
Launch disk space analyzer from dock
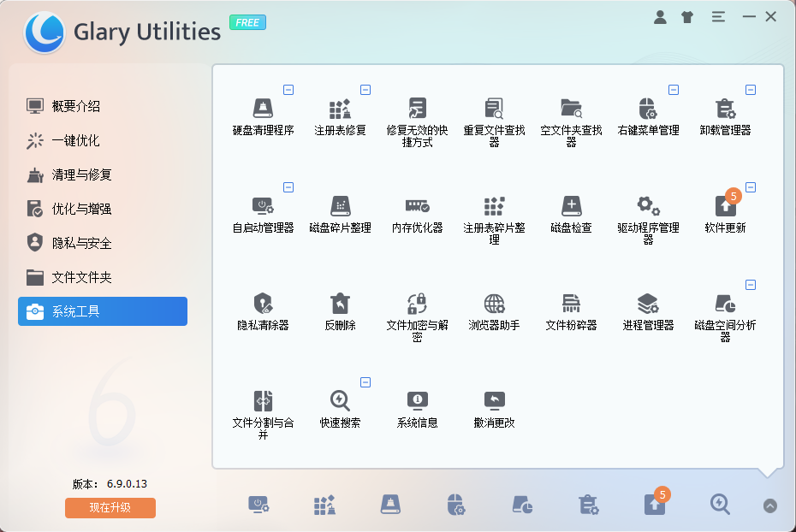522,505
